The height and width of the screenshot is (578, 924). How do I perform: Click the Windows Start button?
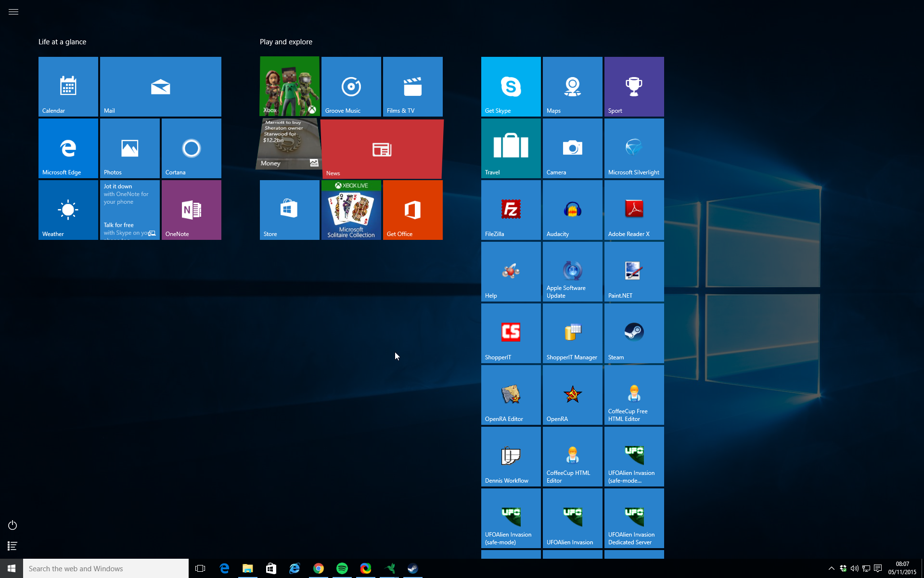pyautogui.click(x=12, y=568)
